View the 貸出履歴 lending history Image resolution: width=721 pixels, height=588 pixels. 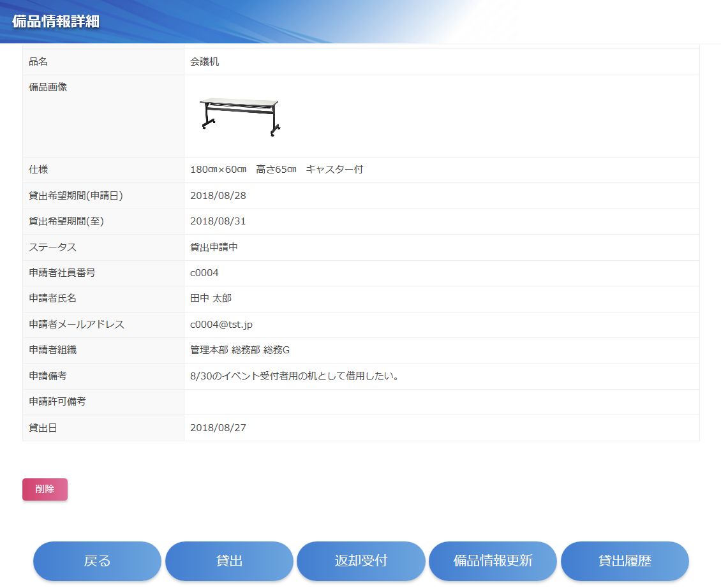625,561
